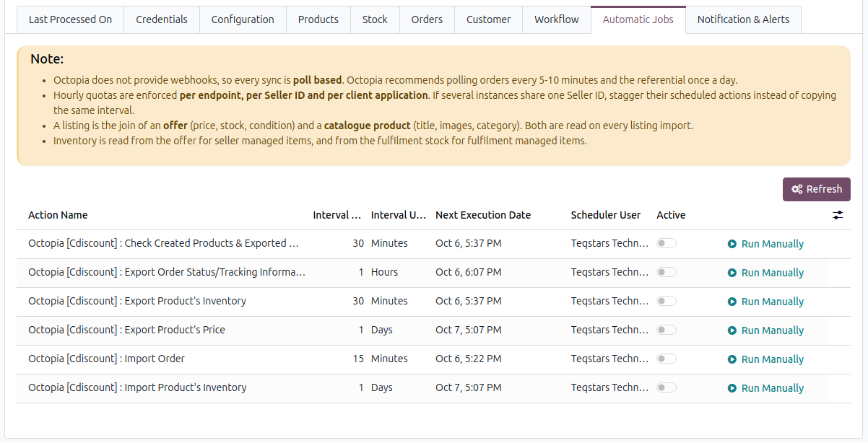Screen dimensions: 868x443
Task: Enable the Import Order scheduled job
Action: pyautogui.click(x=667, y=359)
